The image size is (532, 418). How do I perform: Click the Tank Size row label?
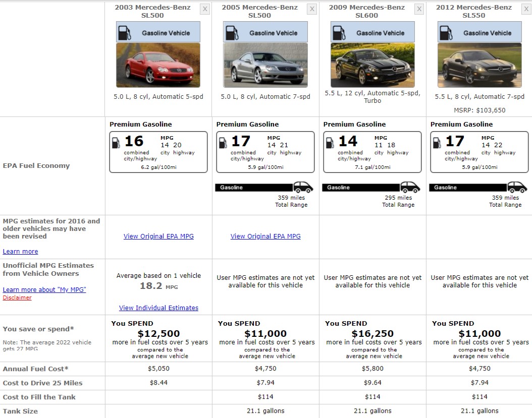(20, 411)
